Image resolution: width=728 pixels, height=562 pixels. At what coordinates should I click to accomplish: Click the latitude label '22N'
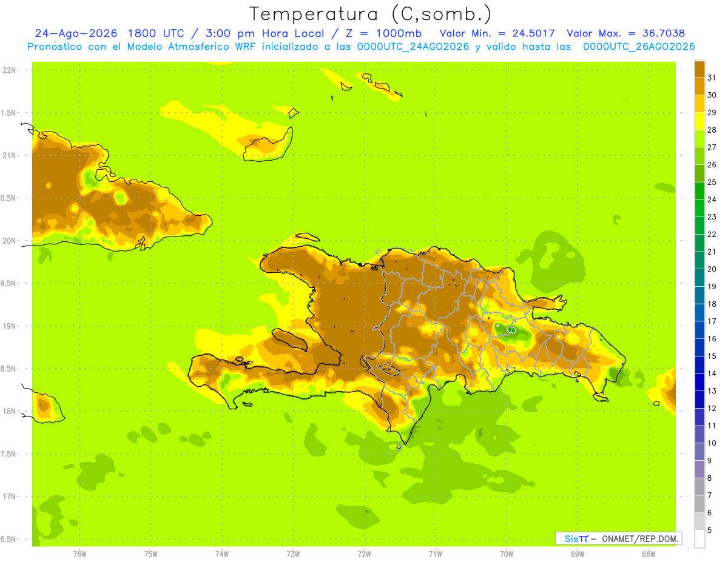point(10,70)
